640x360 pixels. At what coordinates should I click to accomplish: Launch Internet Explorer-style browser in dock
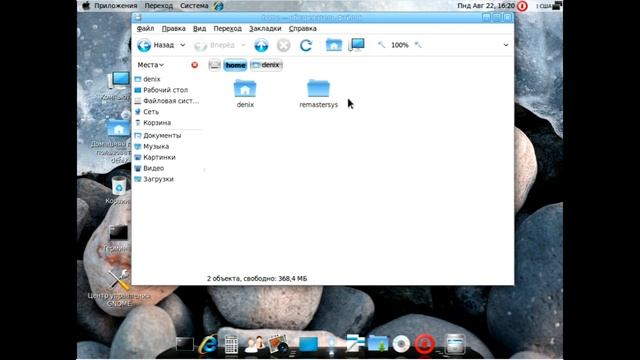tap(208, 344)
